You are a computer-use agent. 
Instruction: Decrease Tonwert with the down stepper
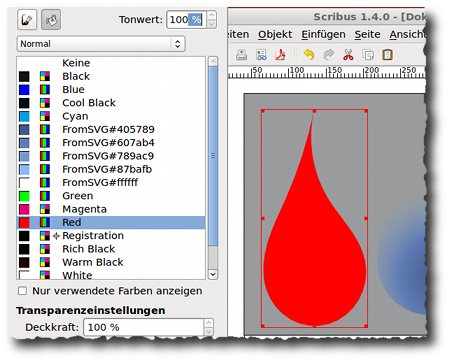pos(211,24)
